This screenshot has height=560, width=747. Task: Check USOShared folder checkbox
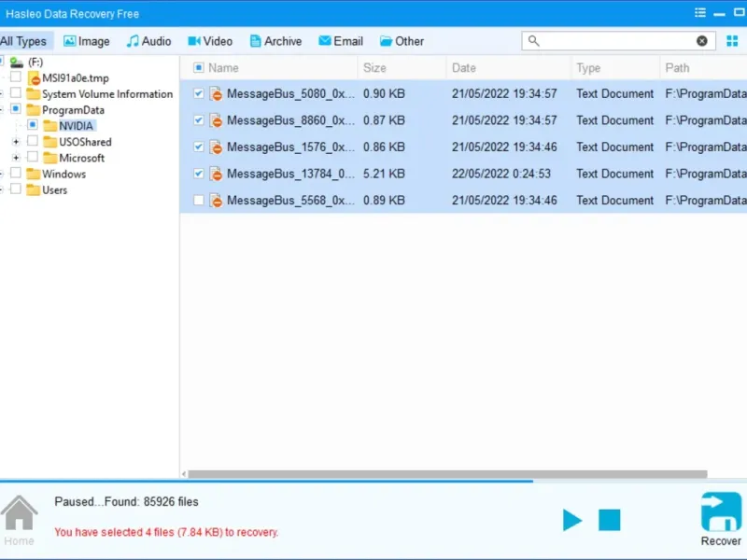click(x=33, y=141)
